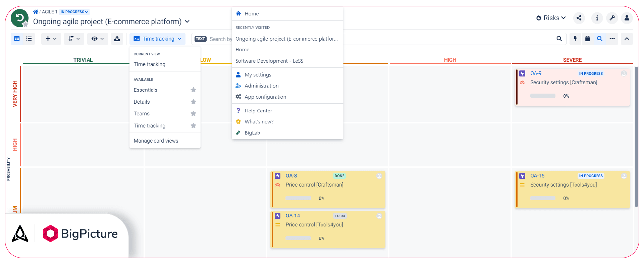This screenshot has width=644, height=265.
Task: Select Time tracking under Available views
Action: tap(150, 126)
